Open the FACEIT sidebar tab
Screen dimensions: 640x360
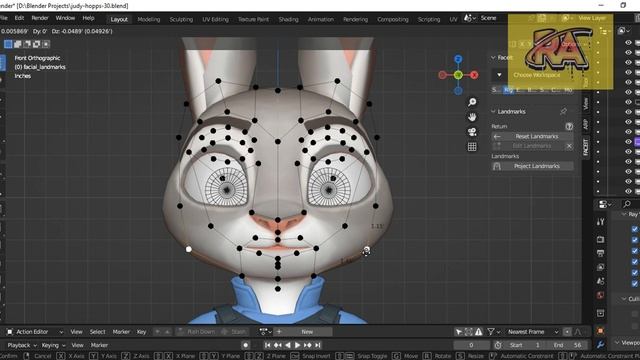click(586, 147)
